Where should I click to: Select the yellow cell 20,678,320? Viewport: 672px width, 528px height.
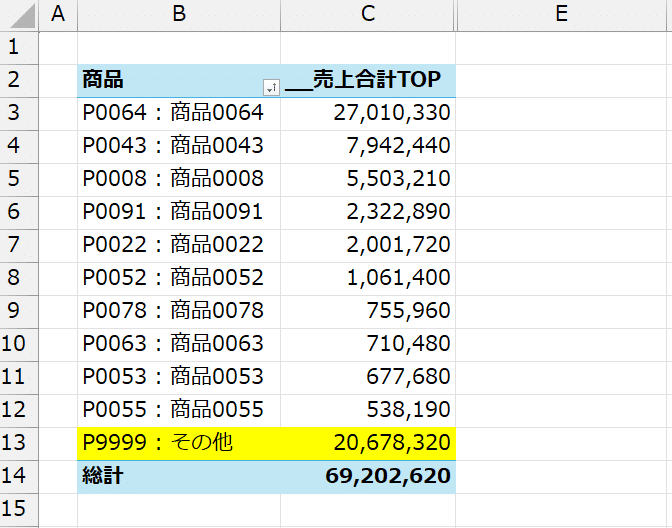(368, 444)
